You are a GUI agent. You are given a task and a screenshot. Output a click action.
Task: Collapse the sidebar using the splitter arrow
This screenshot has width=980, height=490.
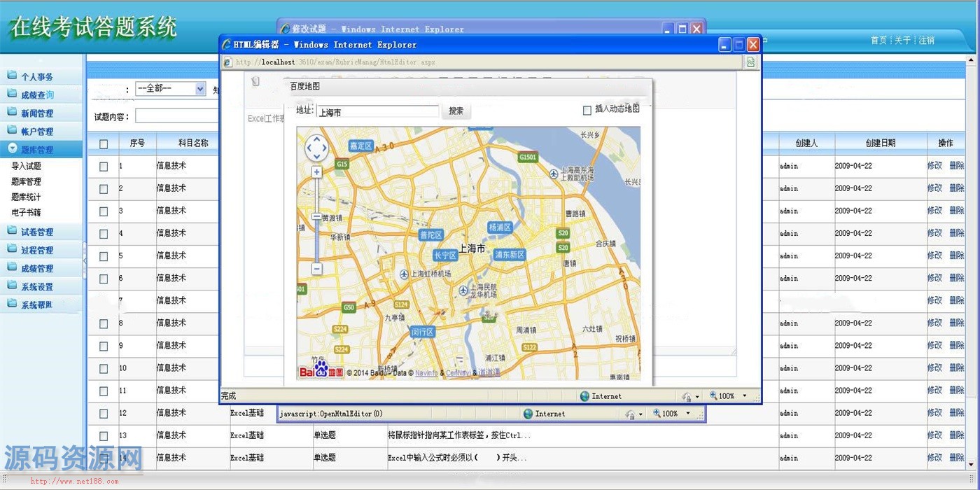(x=85, y=260)
